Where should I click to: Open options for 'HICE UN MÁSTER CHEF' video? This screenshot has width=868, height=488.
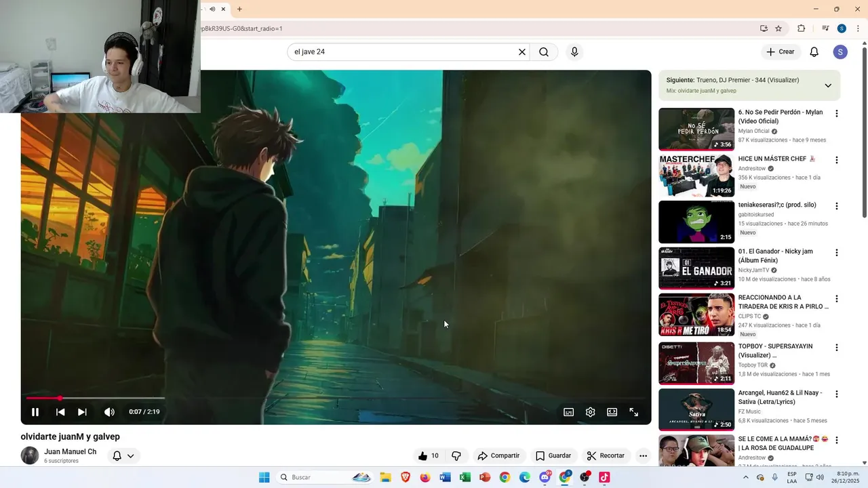(x=837, y=160)
